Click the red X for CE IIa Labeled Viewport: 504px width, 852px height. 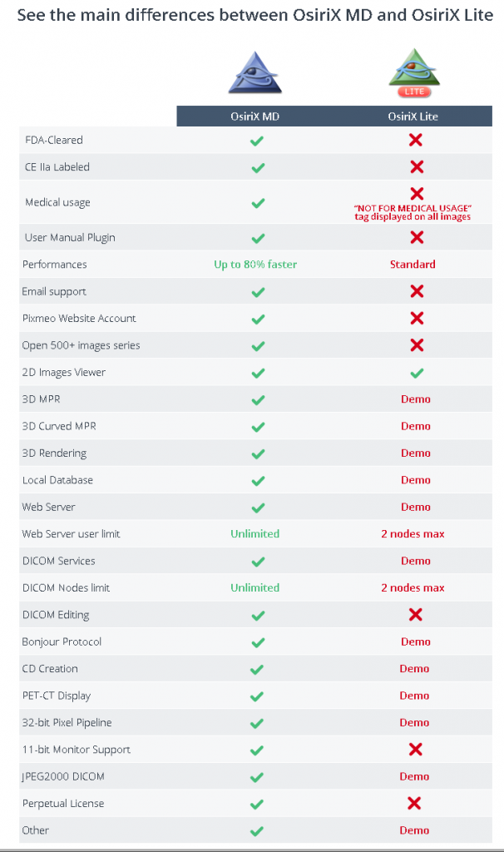pyautogui.click(x=417, y=166)
